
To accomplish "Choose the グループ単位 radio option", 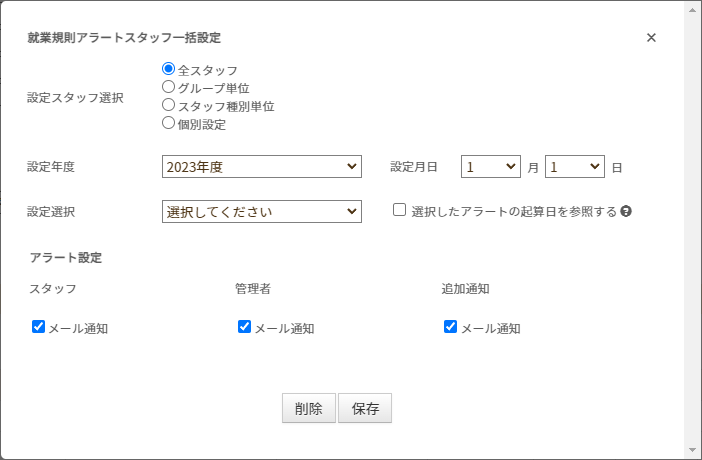I will [x=168, y=86].
